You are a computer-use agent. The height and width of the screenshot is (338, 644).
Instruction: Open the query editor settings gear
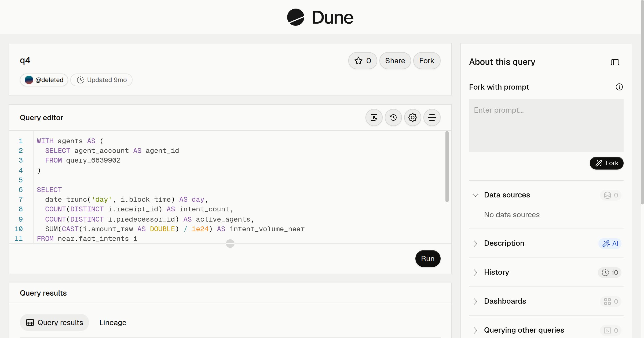tap(412, 117)
